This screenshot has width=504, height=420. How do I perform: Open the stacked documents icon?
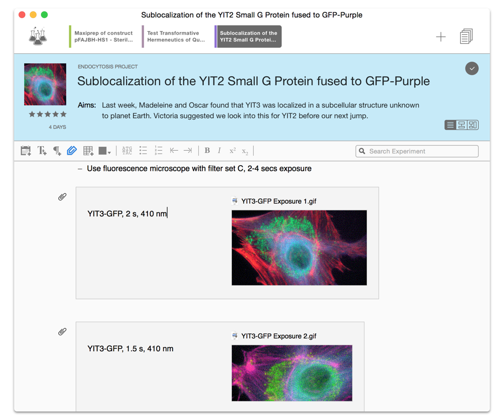(466, 36)
